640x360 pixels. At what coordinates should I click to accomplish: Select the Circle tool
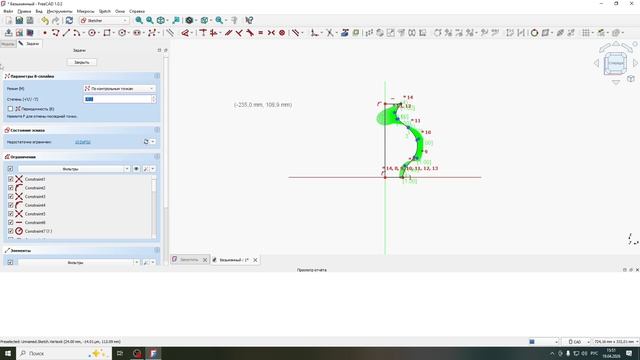pos(92,33)
